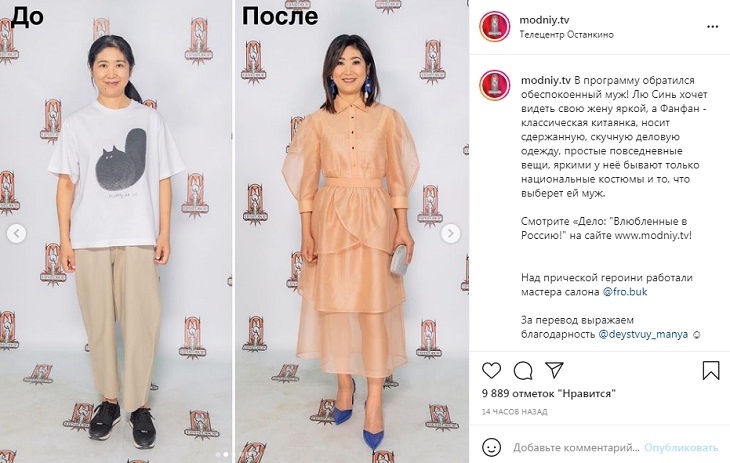The image size is (730, 463).
Task: Open the @fro.buk mention
Action: [x=625, y=292]
